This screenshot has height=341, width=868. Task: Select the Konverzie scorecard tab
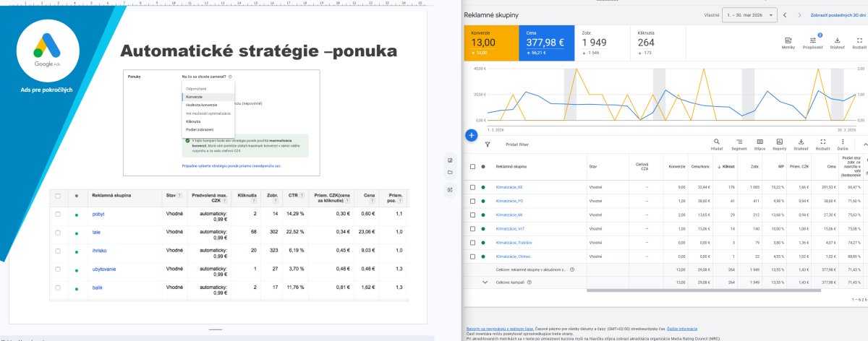(x=491, y=40)
